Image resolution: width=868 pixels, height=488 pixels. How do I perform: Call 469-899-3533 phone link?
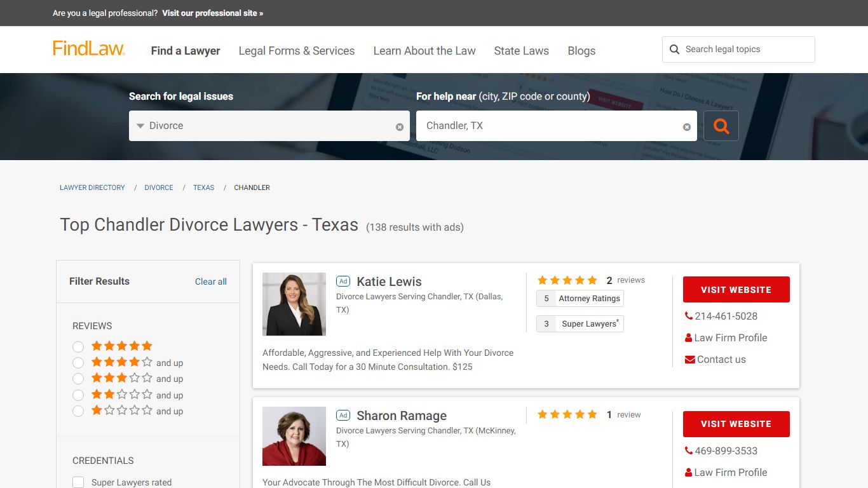point(726,451)
